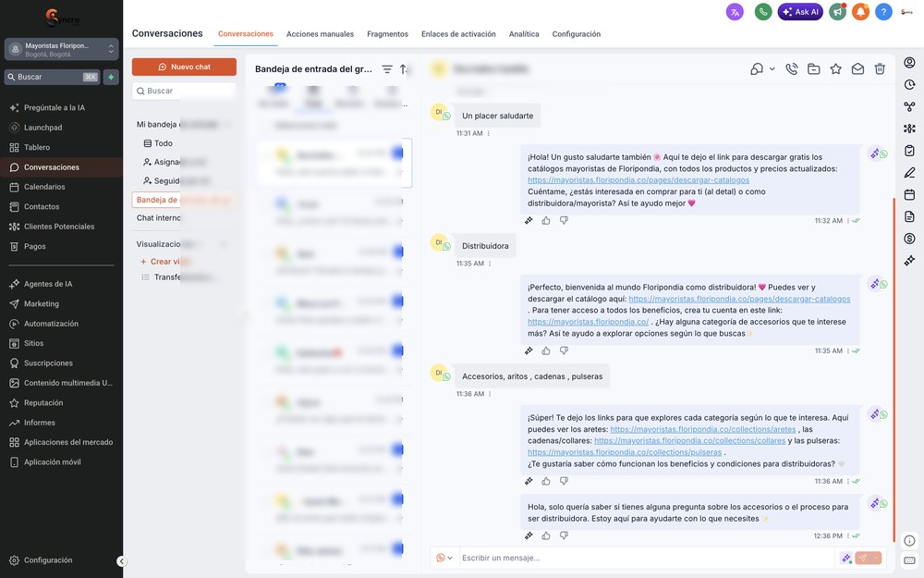Switch to Fragmentos tab

pyautogui.click(x=387, y=34)
